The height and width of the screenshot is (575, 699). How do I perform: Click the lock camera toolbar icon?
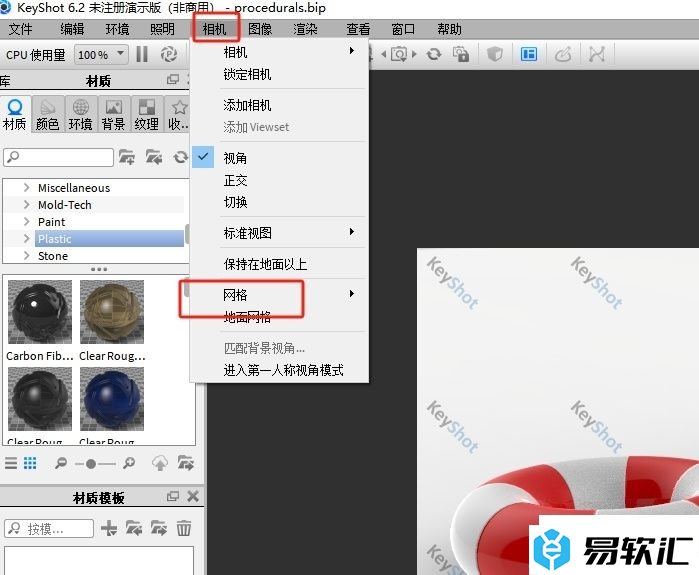click(x=461, y=54)
